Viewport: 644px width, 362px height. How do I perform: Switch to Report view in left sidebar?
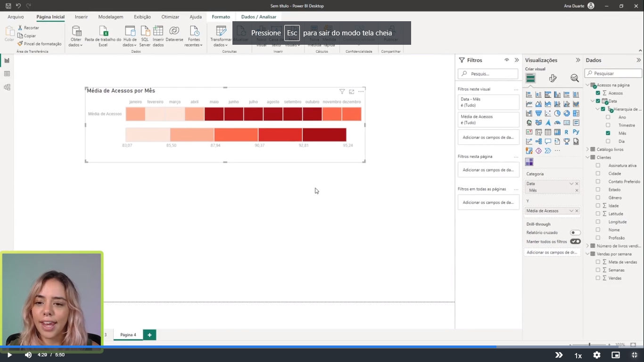(x=7, y=60)
